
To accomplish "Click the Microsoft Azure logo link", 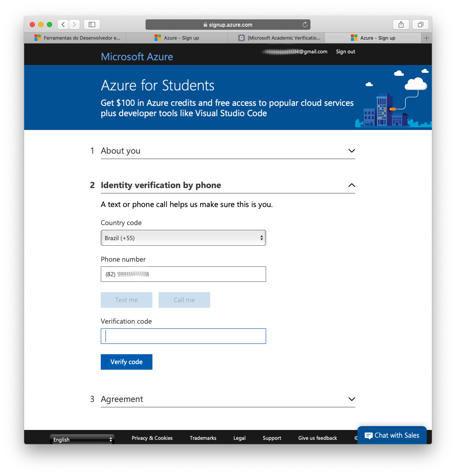I will tap(136, 57).
